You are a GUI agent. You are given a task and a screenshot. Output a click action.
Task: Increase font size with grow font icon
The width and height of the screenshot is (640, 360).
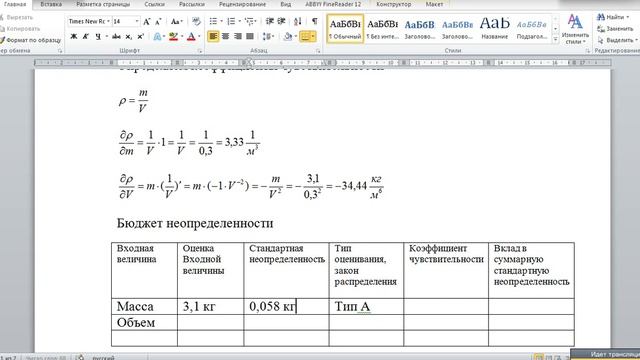pyautogui.click(x=147, y=22)
